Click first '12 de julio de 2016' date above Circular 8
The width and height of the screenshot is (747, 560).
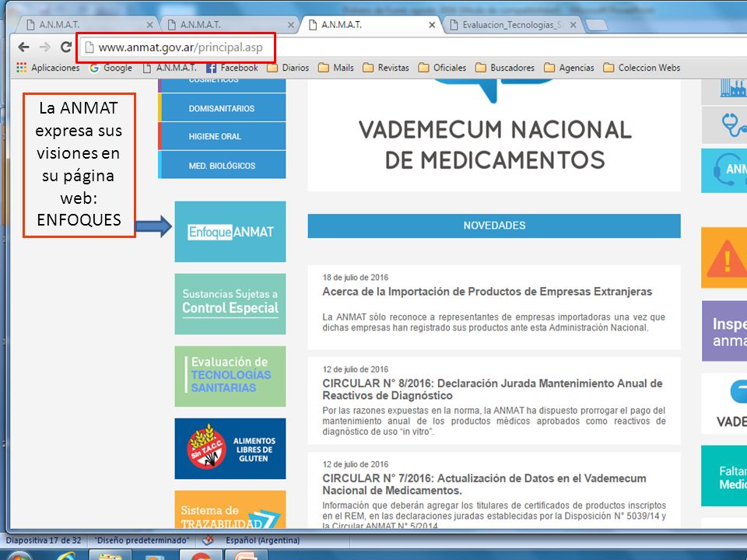tap(355, 369)
